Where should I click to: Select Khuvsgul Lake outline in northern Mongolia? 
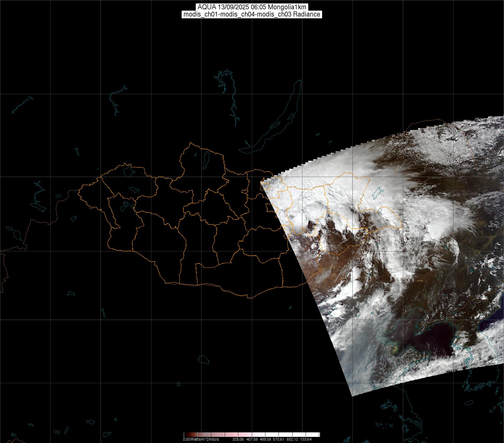(206, 158)
